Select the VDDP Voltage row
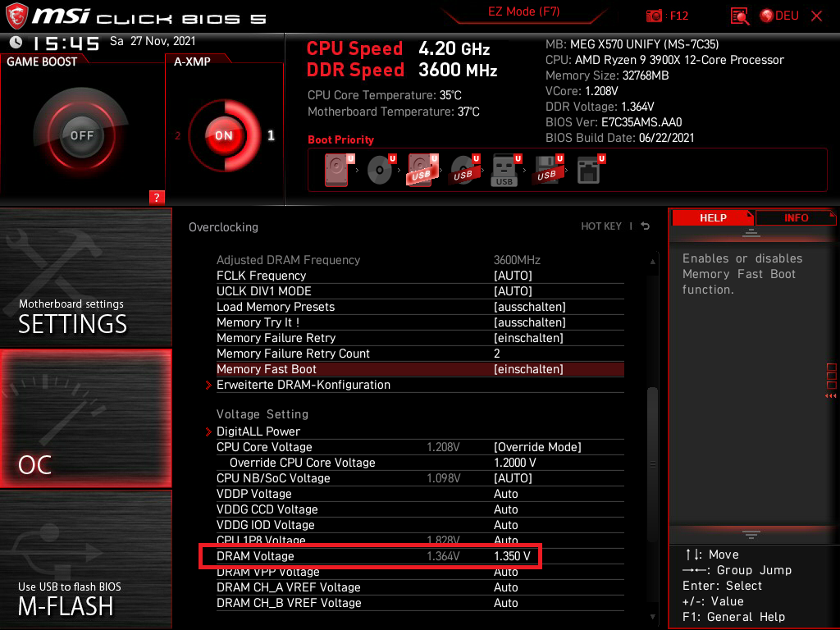The width and height of the screenshot is (840, 630). pyautogui.click(x=420, y=493)
